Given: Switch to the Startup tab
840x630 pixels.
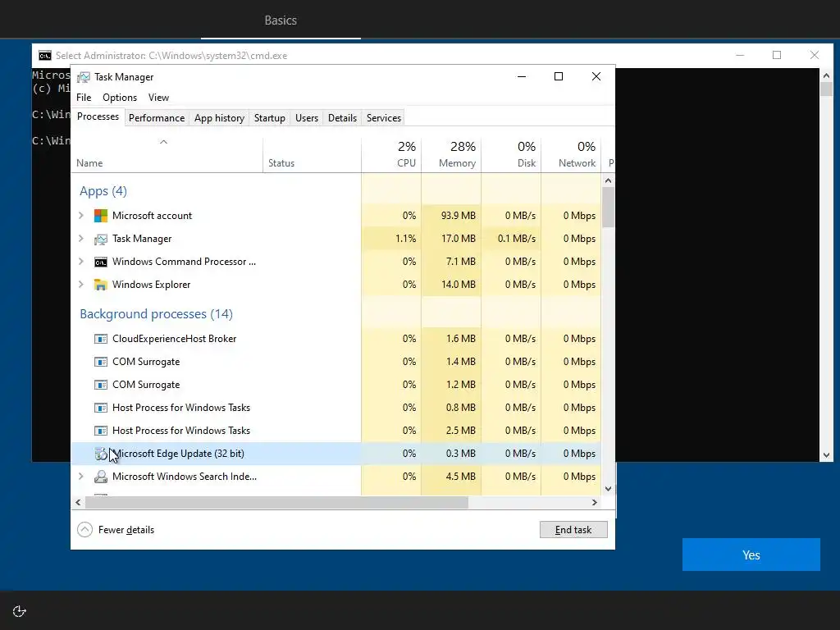Looking at the screenshot, I should [x=269, y=118].
